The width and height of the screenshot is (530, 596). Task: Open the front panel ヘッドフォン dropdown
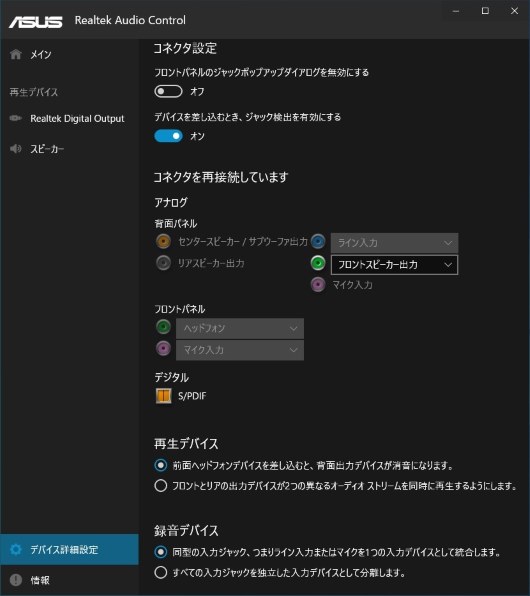pyautogui.click(x=240, y=328)
